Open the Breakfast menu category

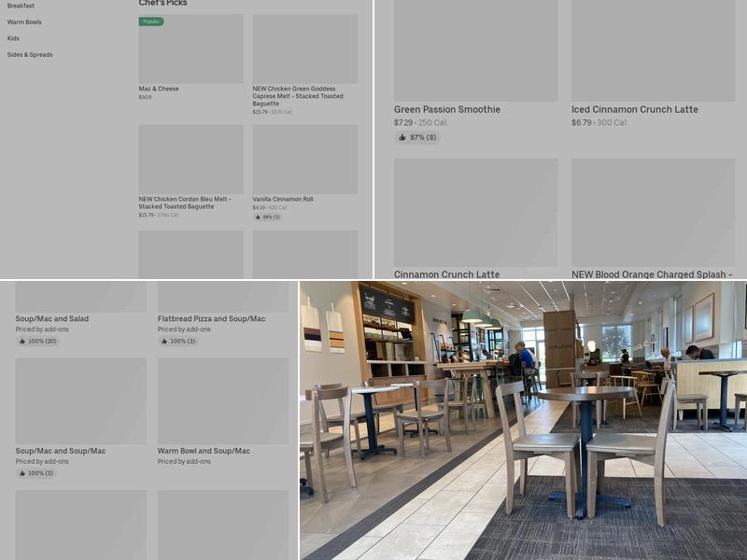coord(21,6)
